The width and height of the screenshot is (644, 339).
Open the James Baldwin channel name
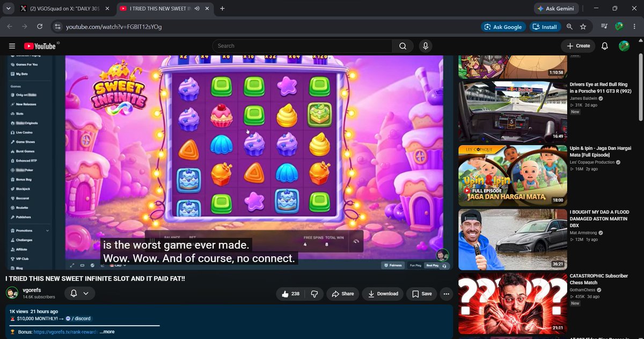click(x=584, y=99)
